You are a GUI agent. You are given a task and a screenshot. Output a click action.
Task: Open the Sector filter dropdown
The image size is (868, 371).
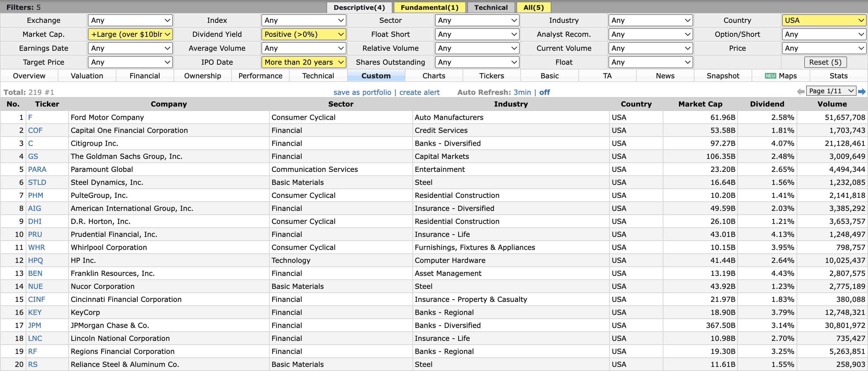pyautogui.click(x=477, y=20)
